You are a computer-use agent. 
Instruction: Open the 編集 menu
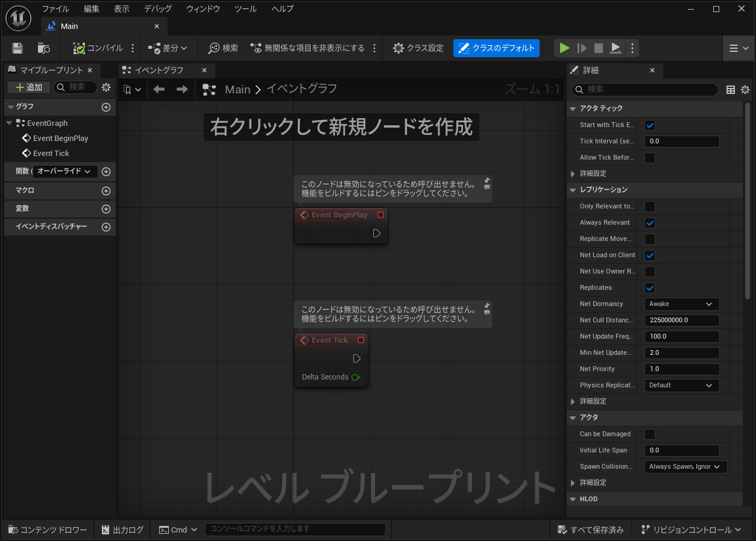point(92,9)
